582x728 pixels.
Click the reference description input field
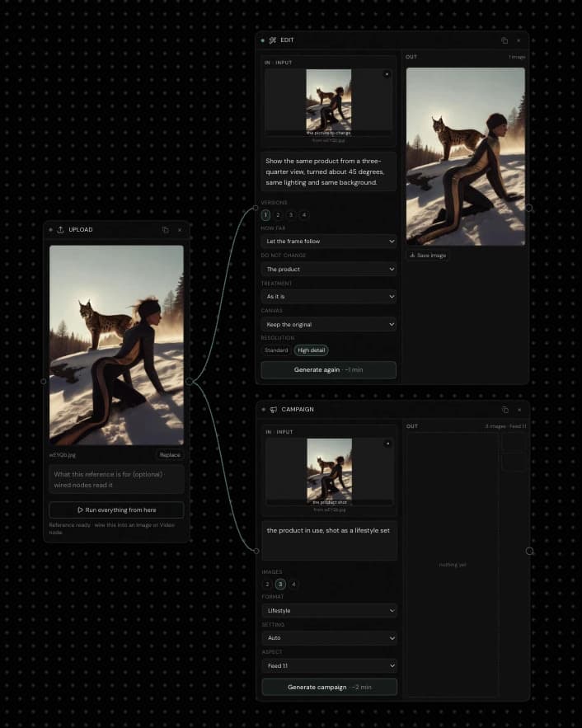[116, 480]
